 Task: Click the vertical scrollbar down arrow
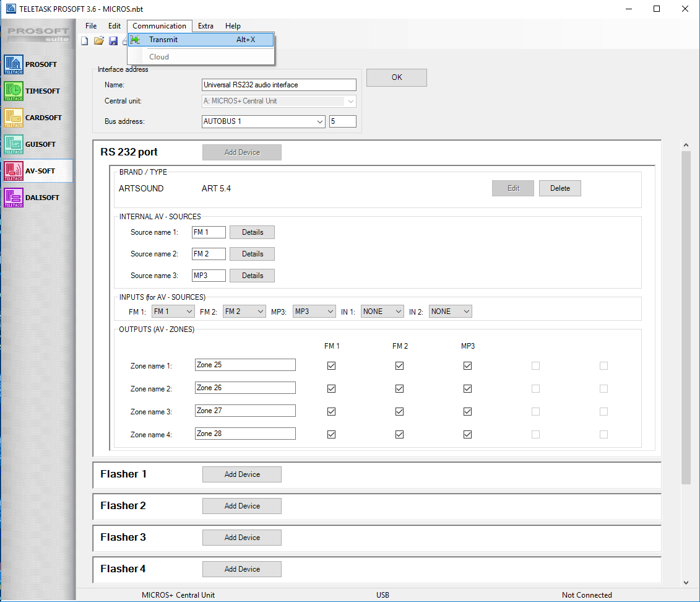tap(685, 582)
